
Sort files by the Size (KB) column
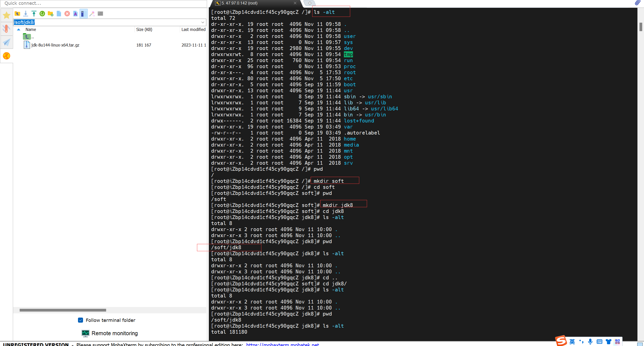pos(144,29)
